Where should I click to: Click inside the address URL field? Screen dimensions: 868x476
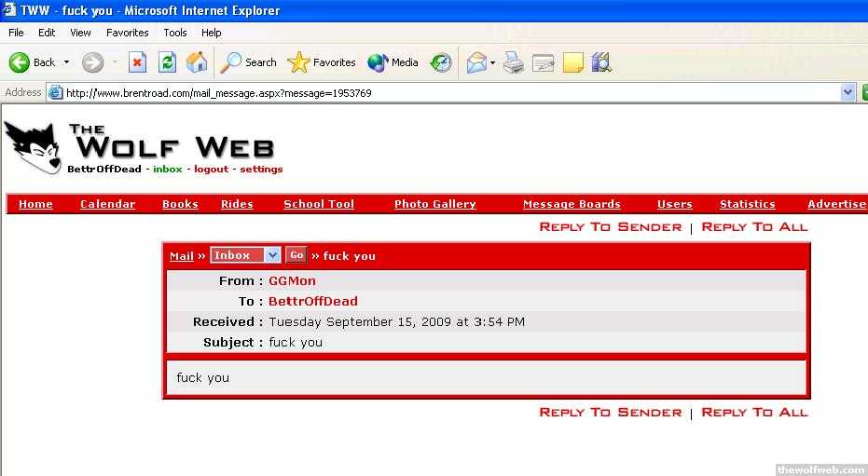(x=448, y=93)
